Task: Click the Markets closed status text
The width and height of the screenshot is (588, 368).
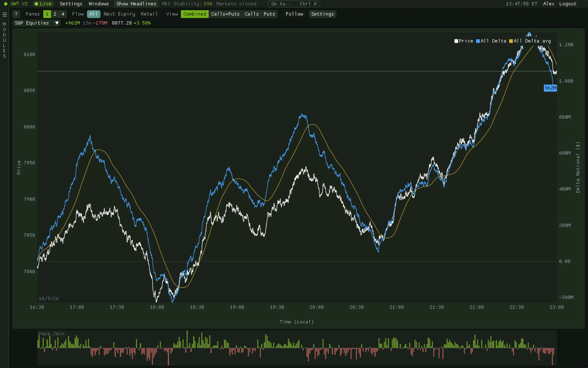Action: 236,4
